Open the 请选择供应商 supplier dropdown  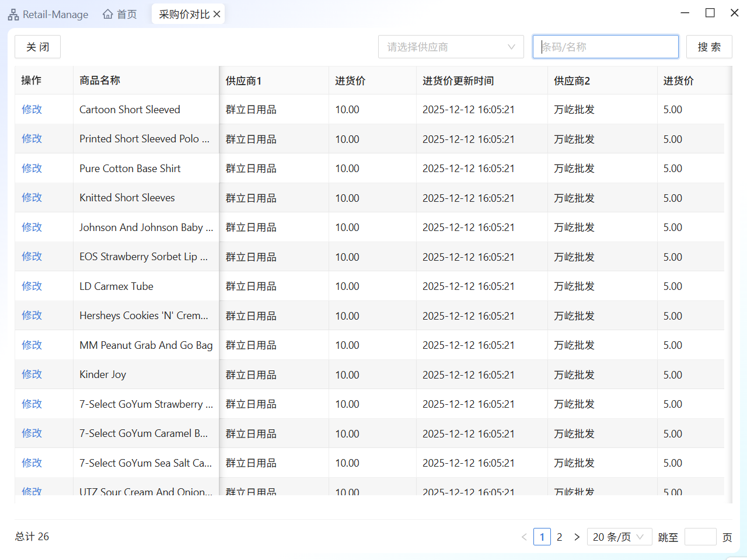click(451, 47)
